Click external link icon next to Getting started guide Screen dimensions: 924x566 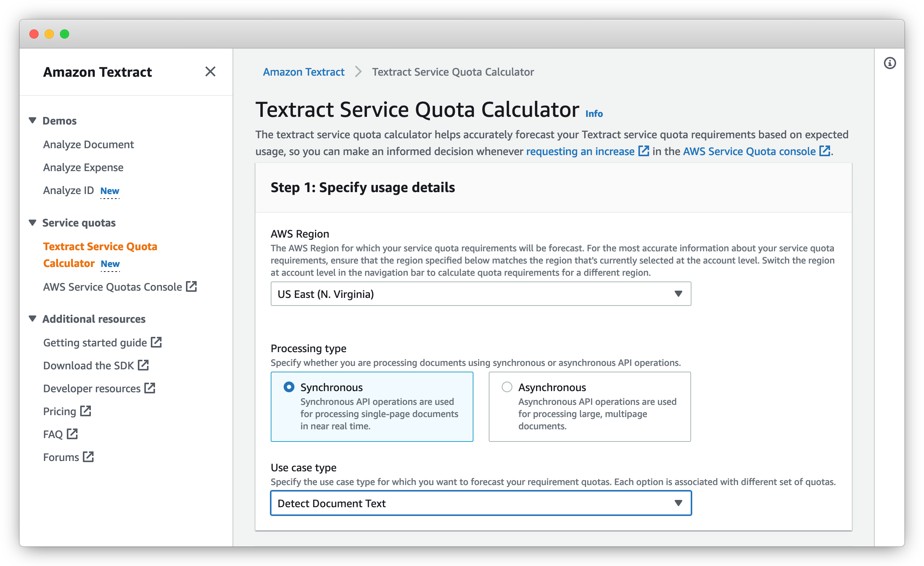[156, 342]
